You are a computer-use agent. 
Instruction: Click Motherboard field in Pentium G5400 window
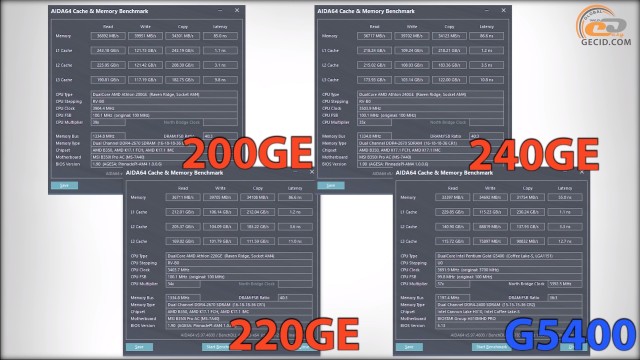(509, 319)
